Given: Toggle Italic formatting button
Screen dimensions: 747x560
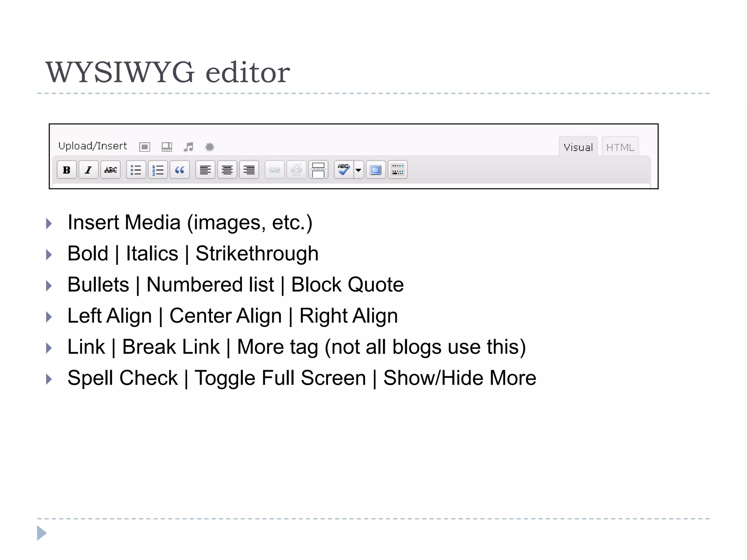Looking at the screenshot, I should pyautogui.click(x=89, y=170).
